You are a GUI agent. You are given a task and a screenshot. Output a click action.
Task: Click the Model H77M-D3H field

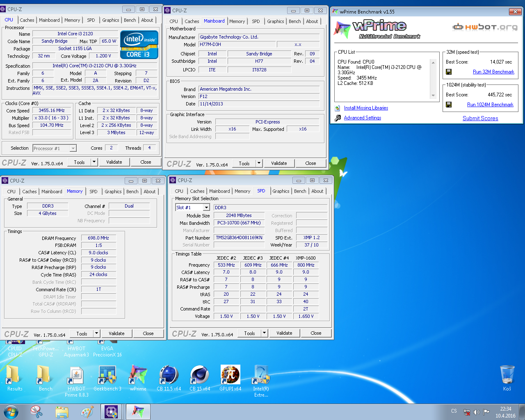pos(236,44)
